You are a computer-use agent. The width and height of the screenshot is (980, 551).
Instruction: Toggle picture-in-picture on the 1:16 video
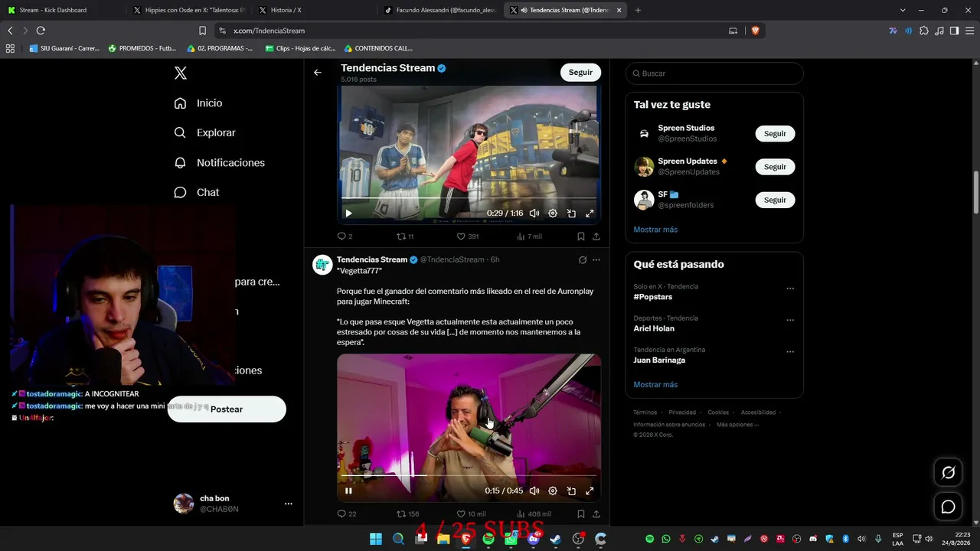(571, 214)
